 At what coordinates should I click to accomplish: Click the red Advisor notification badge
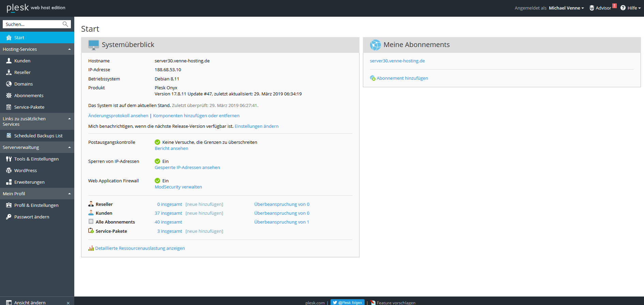pos(614,5)
